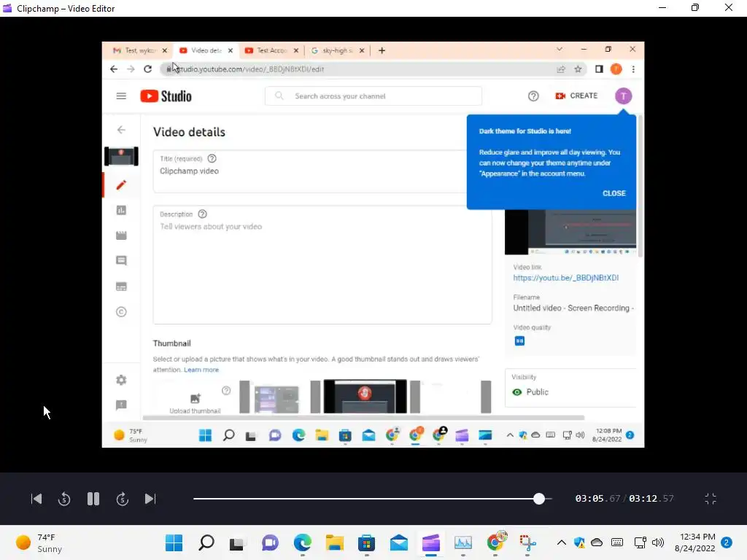Select the Test Account browser tab in the video
This screenshot has width=747, height=560.
[x=272, y=50]
